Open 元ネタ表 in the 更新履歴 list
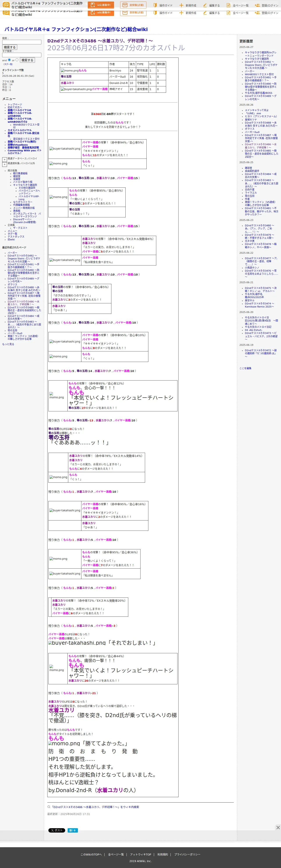This screenshot has width=281, height=868. (x=250, y=241)
